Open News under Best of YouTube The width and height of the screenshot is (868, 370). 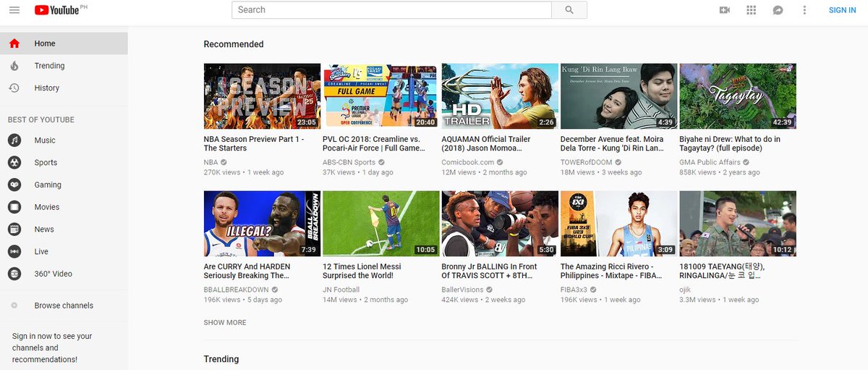pyautogui.click(x=64, y=229)
